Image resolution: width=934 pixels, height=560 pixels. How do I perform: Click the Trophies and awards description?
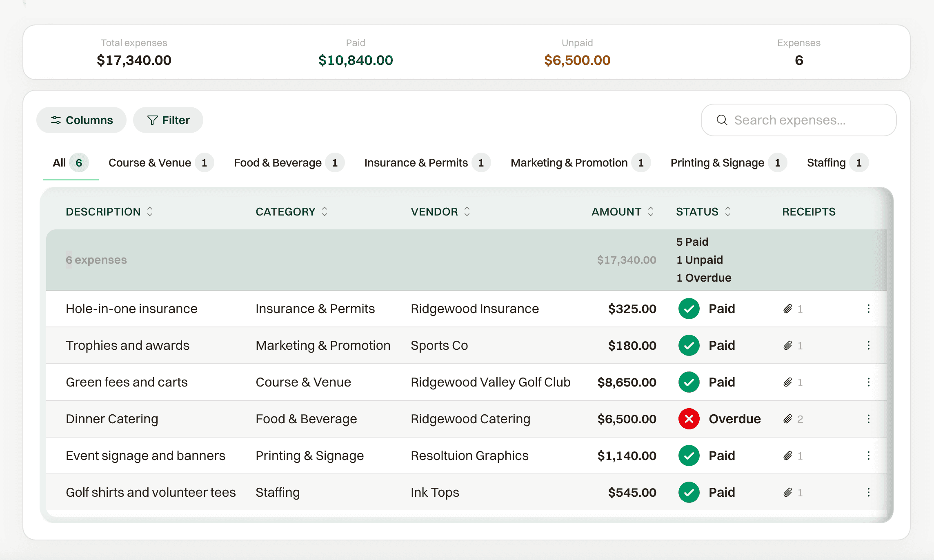[x=127, y=345]
